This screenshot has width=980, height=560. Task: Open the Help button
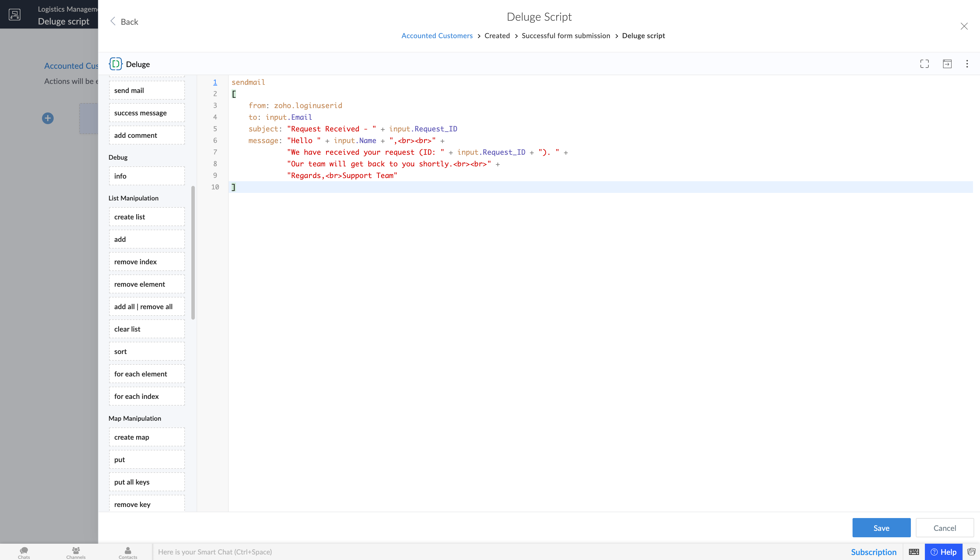tap(944, 552)
